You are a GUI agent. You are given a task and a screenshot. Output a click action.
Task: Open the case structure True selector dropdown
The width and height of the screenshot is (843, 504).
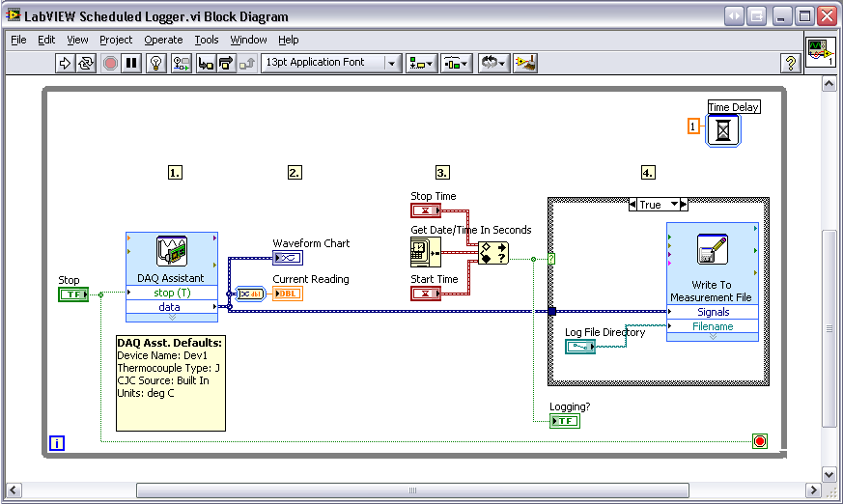682,205
